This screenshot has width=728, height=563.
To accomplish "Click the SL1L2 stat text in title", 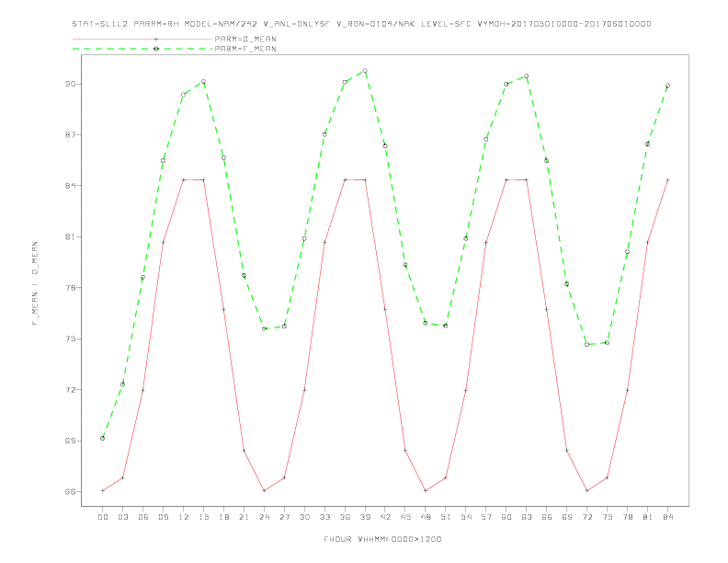I will (114, 24).
